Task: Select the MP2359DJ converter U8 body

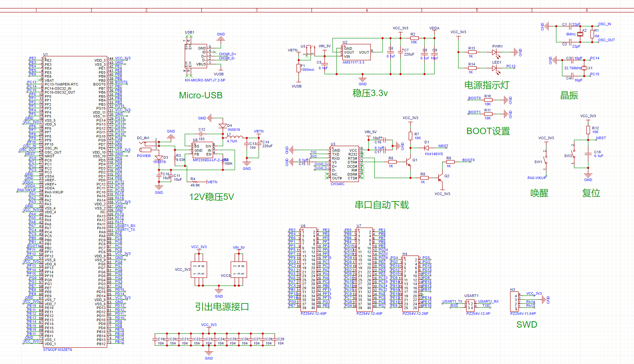Action: (x=203, y=150)
